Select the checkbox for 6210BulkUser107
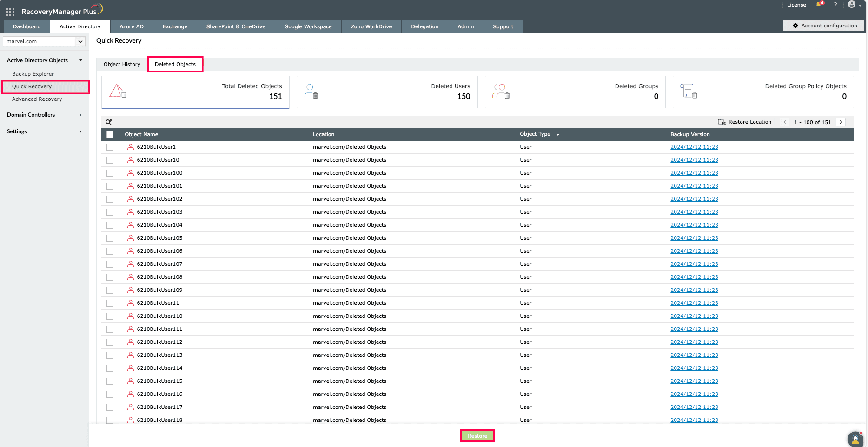868x447 pixels. click(x=110, y=264)
